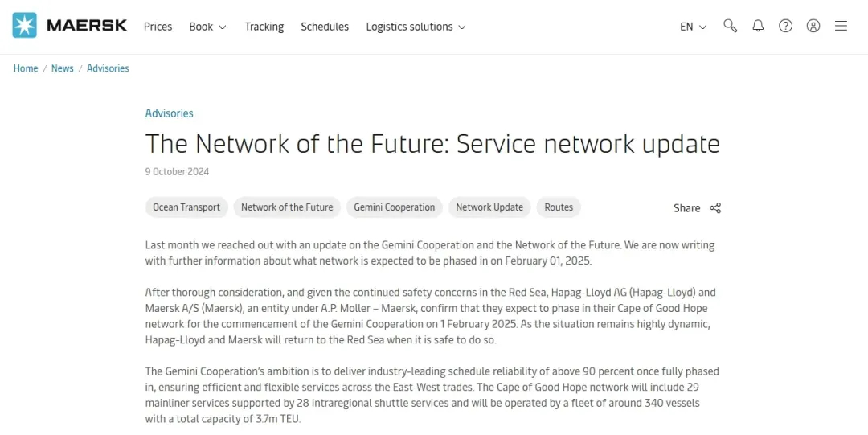
Task: Click the Routes tag
Action: (x=559, y=207)
